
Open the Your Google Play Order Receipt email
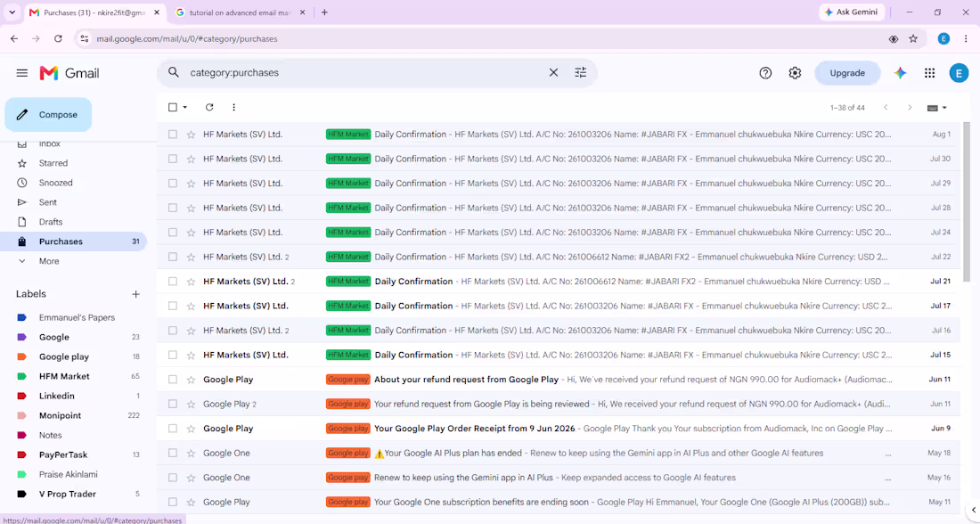[x=559, y=429]
